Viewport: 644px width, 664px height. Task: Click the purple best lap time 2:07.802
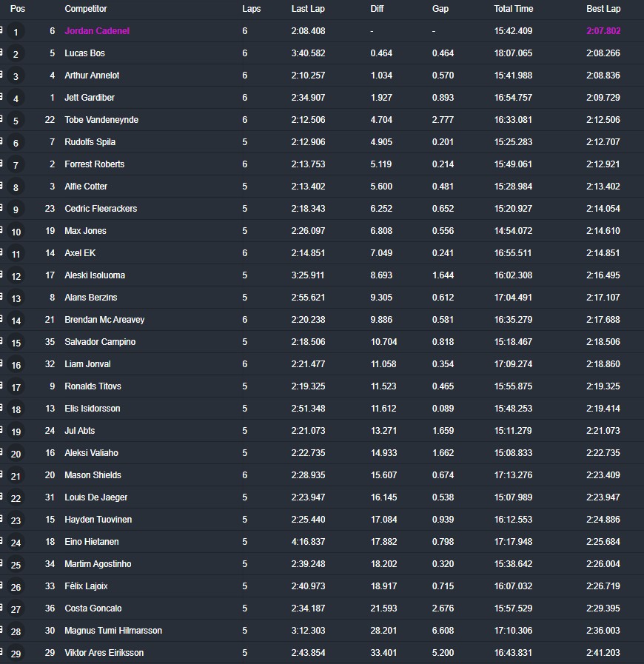click(x=603, y=31)
